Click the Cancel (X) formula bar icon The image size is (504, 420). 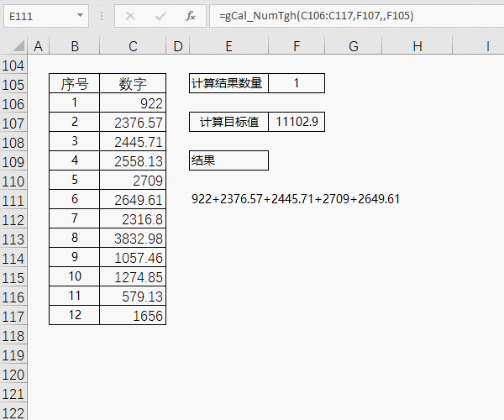(x=130, y=16)
